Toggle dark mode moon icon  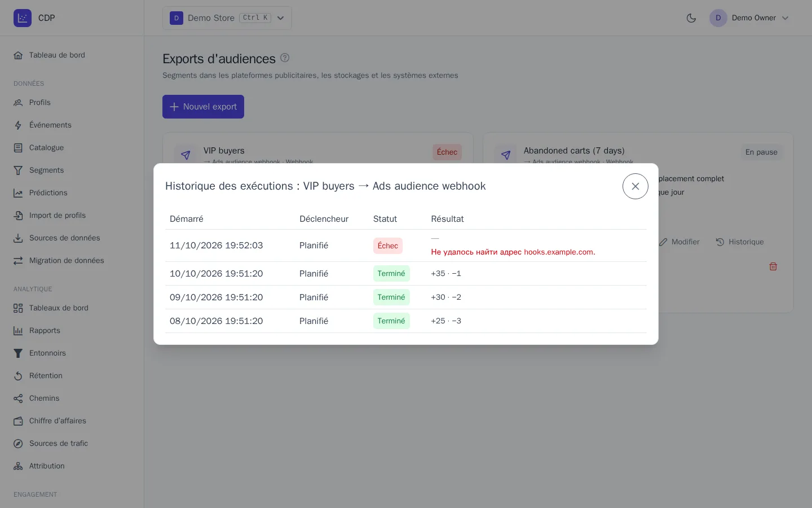point(691,18)
